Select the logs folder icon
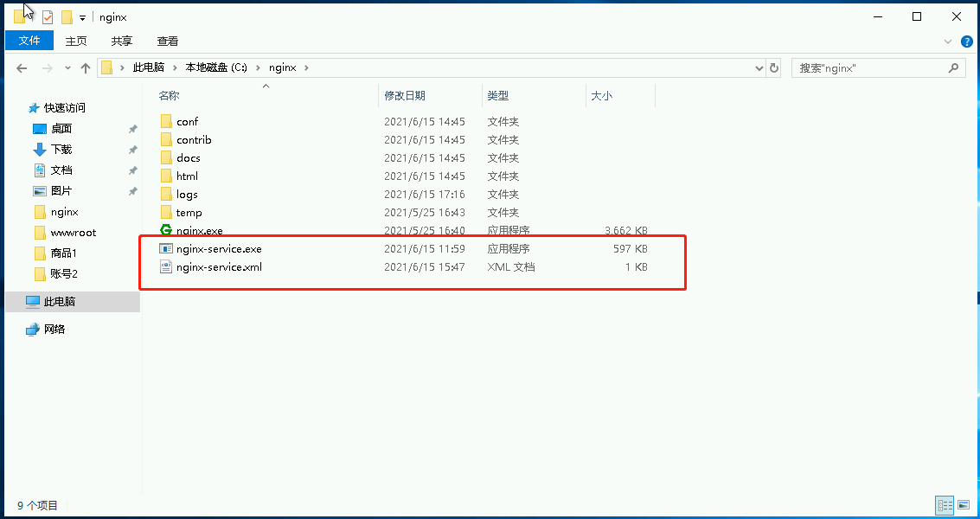Viewport: 980px width, 519px height. click(x=166, y=194)
